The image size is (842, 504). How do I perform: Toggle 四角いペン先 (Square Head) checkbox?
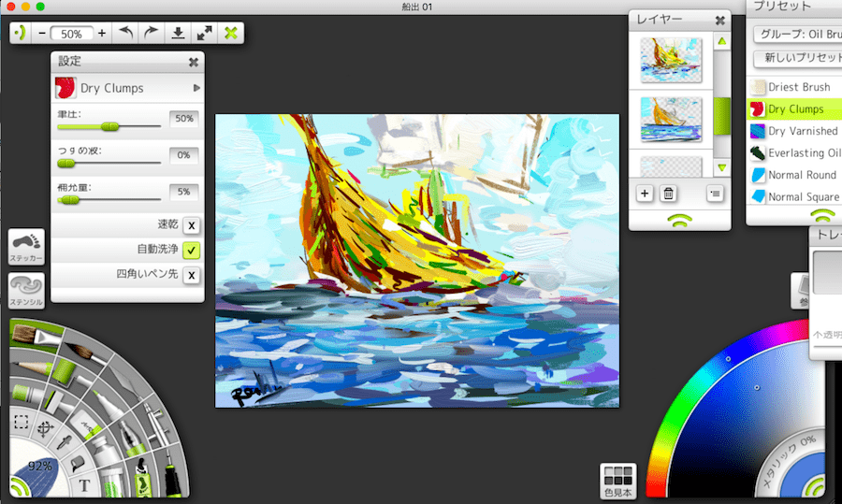coord(191,275)
